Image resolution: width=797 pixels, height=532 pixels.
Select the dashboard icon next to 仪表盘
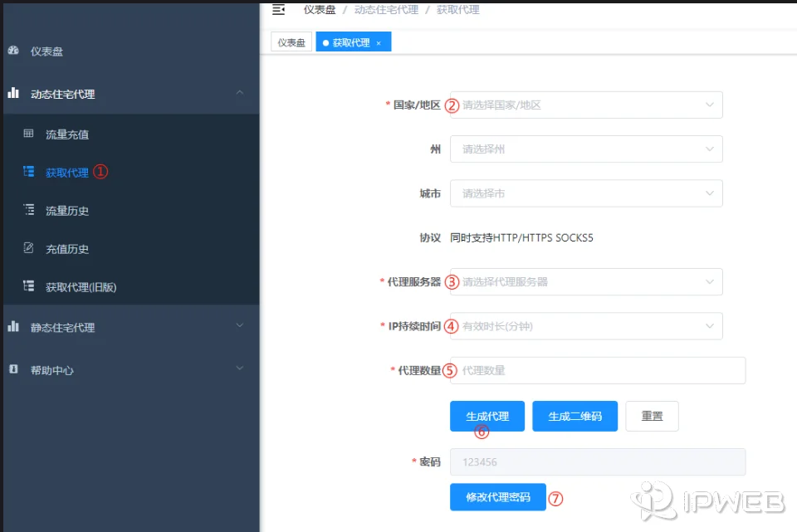(x=14, y=51)
